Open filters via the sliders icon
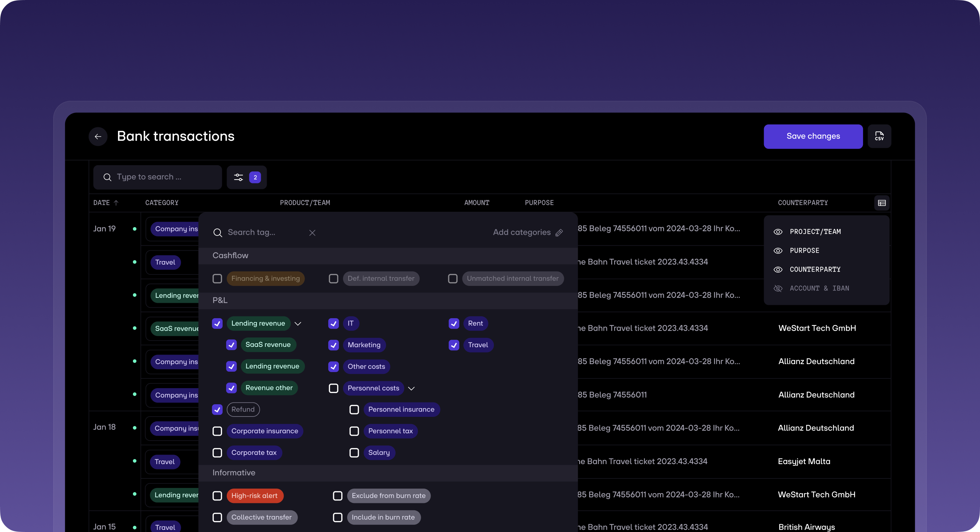Viewport: 980px width, 532px height. click(239, 177)
